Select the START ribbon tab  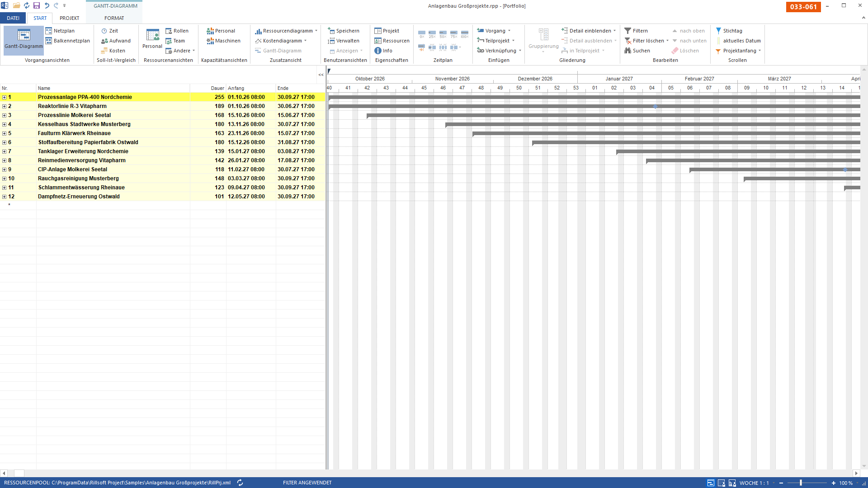40,18
